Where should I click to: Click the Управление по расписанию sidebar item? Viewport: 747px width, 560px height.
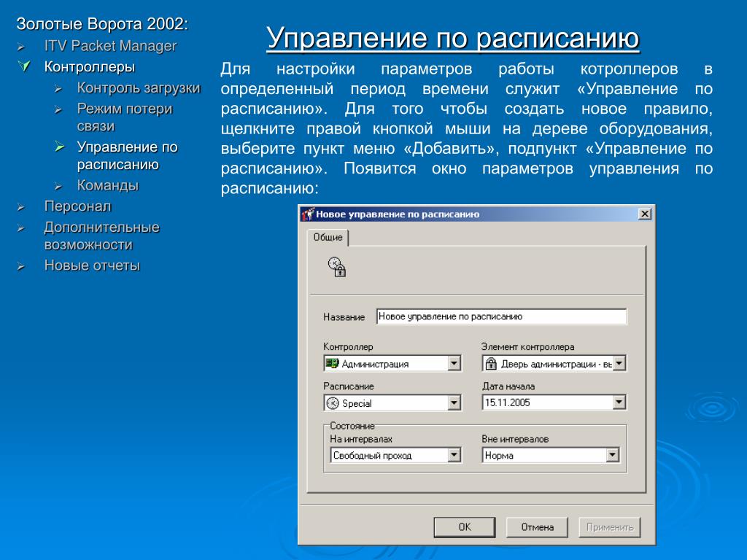click(127, 156)
